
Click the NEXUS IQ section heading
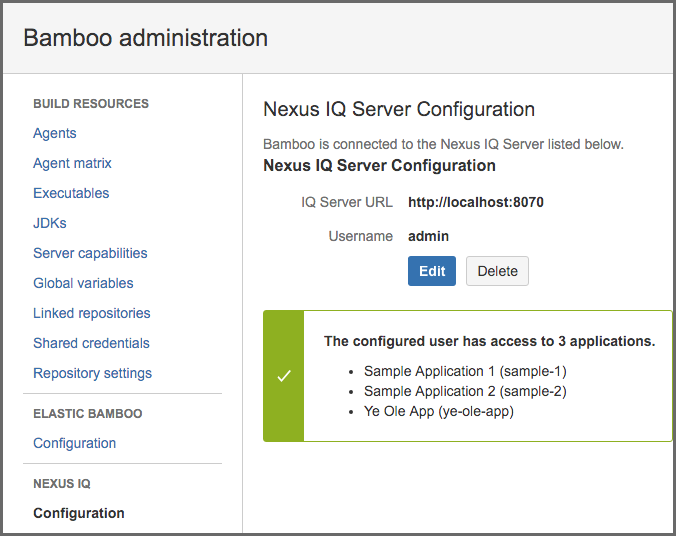[x=62, y=484]
